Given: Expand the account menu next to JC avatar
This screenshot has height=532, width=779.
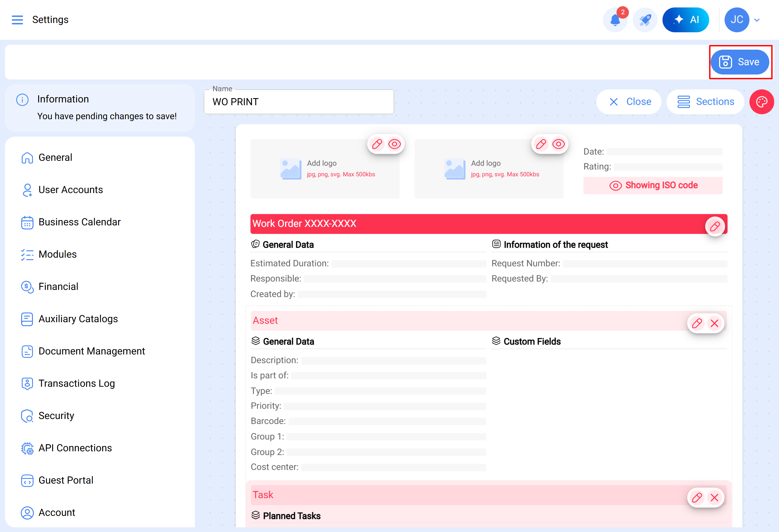Looking at the screenshot, I should click(757, 20).
